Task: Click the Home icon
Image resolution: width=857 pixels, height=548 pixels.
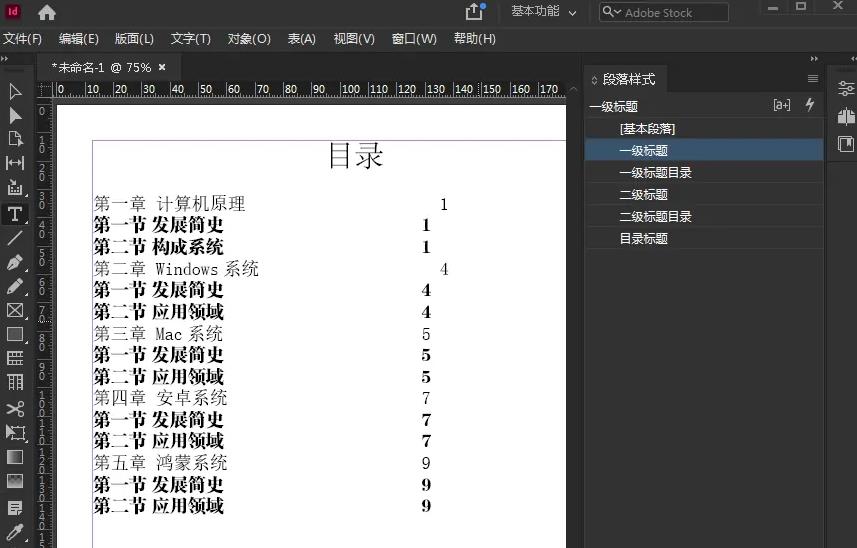Action: coord(47,13)
